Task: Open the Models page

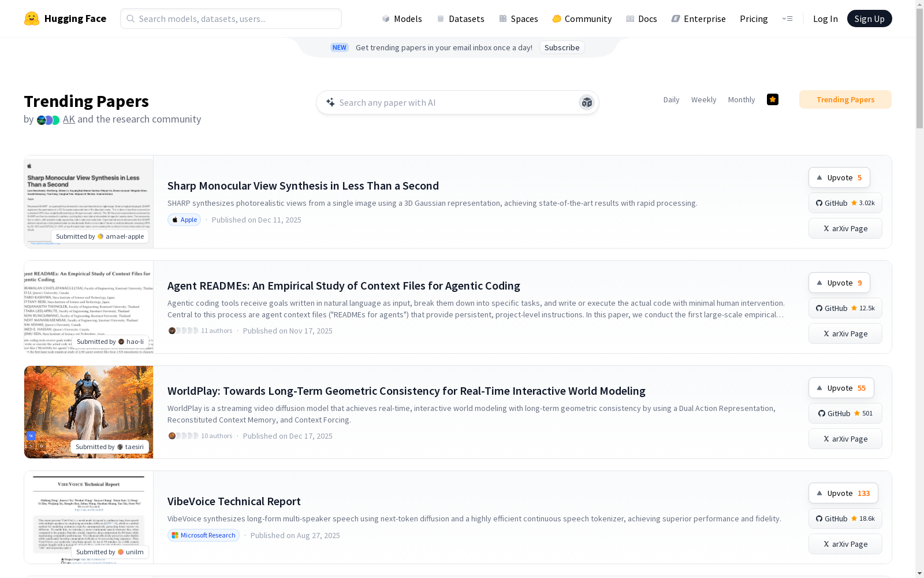Action: pyautogui.click(x=402, y=18)
